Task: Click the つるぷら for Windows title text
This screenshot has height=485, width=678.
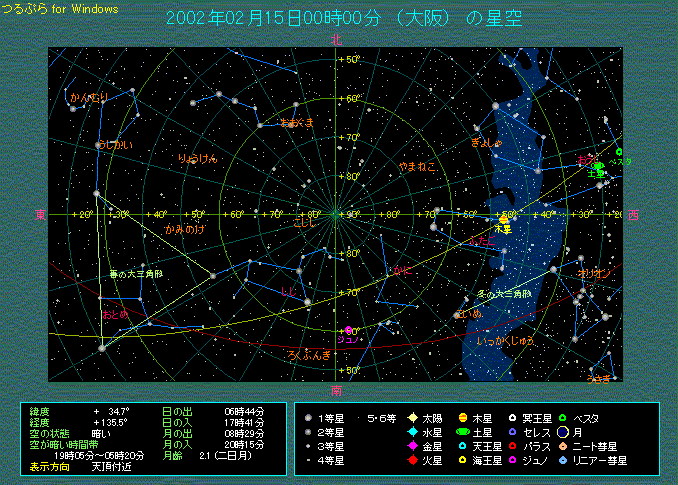Action: 60,9
